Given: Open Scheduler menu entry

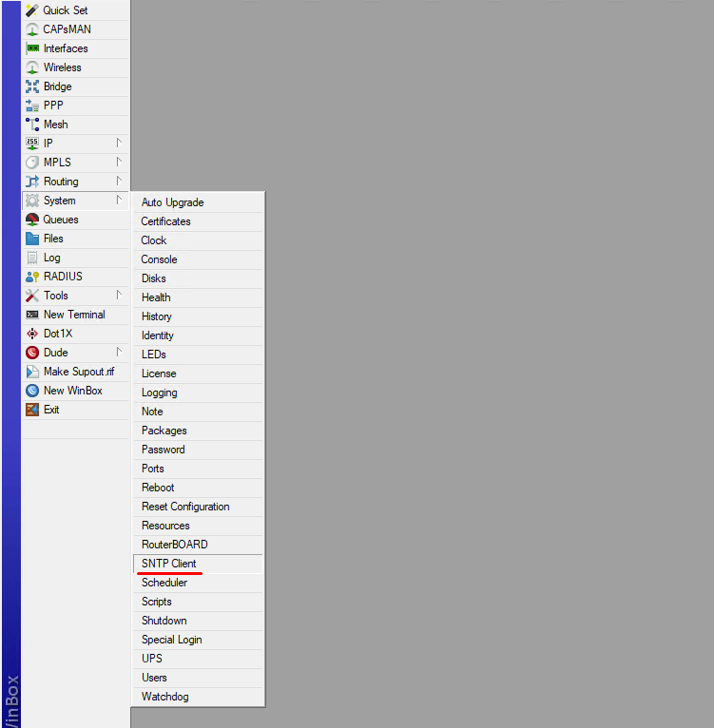Looking at the screenshot, I should pyautogui.click(x=198, y=584).
